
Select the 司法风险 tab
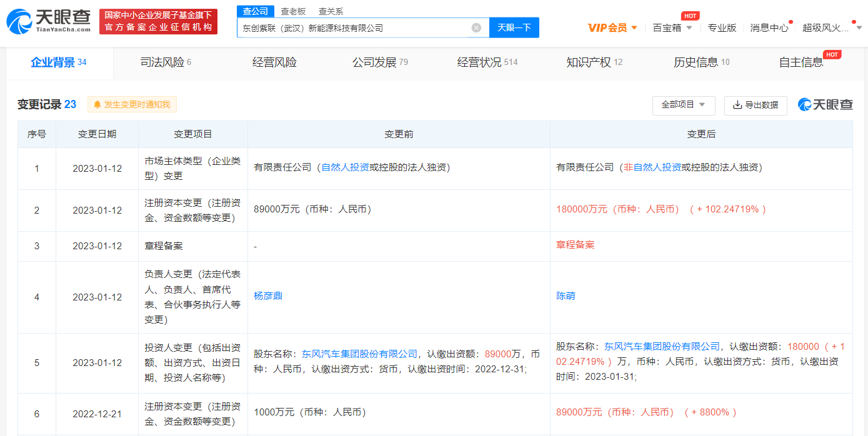(x=166, y=62)
